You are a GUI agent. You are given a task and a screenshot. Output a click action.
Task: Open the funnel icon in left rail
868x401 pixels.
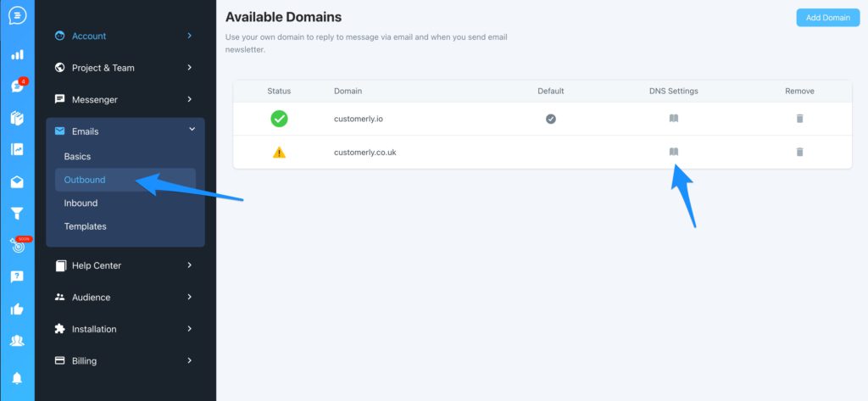tap(17, 214)
